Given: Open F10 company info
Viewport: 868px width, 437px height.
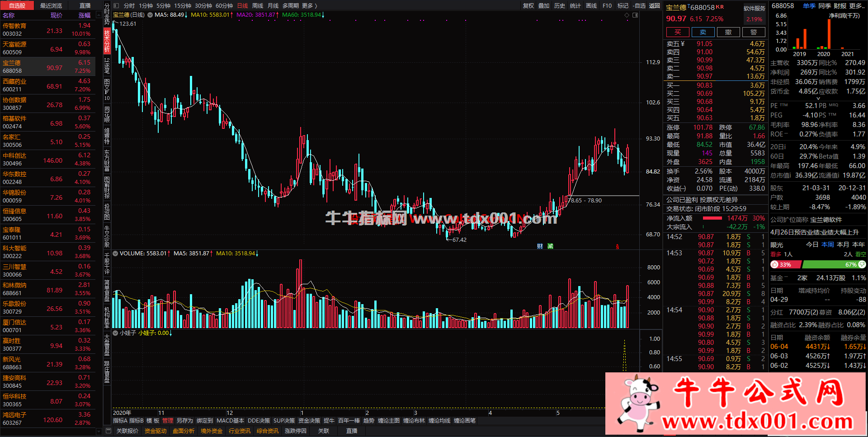Looking at the screenshot, I should 607,5.
